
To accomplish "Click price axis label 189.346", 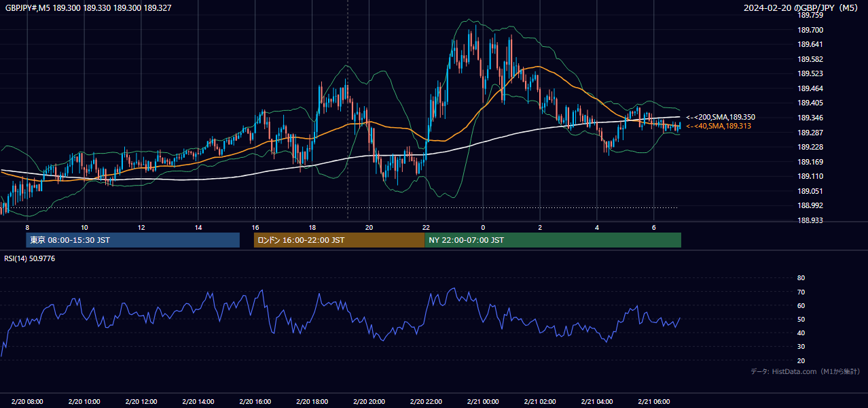I will (810, 118).
